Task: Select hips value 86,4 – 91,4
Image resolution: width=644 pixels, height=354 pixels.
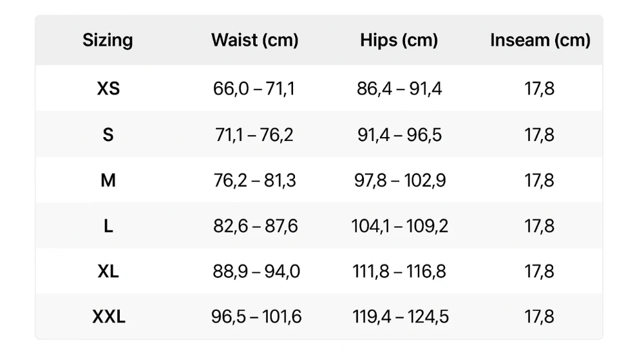Action: point(399,89)
